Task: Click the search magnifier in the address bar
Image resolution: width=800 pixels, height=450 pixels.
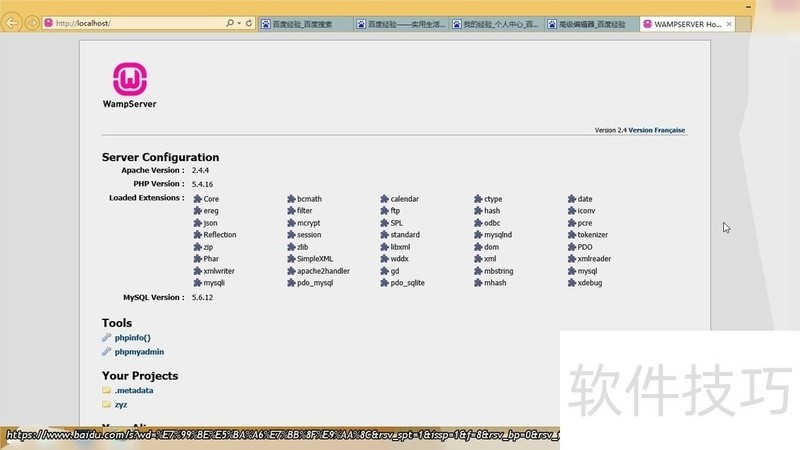Action: (x=230, y=23)
